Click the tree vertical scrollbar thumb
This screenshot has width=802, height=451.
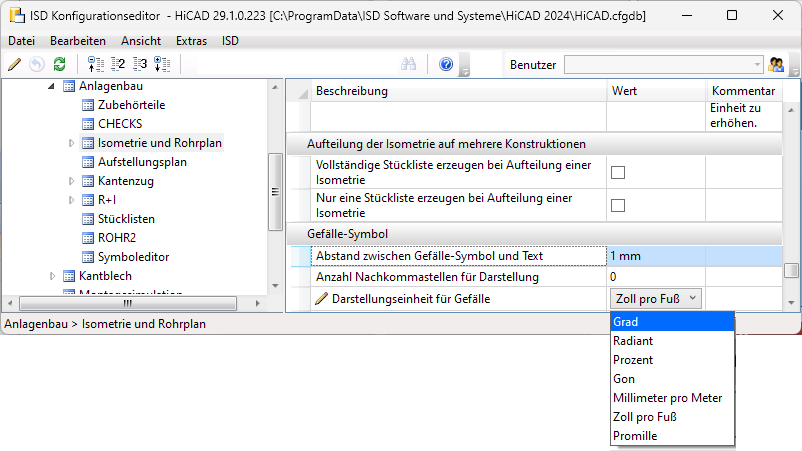(x=275, y=192)
